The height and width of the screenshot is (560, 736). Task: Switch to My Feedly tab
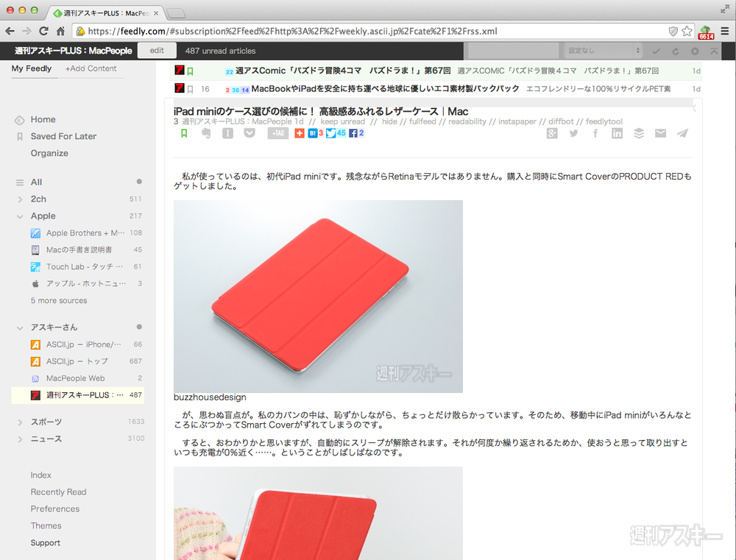(32, 68)
